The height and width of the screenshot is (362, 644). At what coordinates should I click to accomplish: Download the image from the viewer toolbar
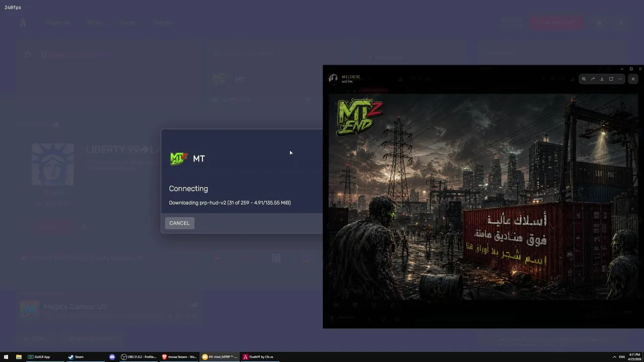pyautogui.click(x=602, y=79)
